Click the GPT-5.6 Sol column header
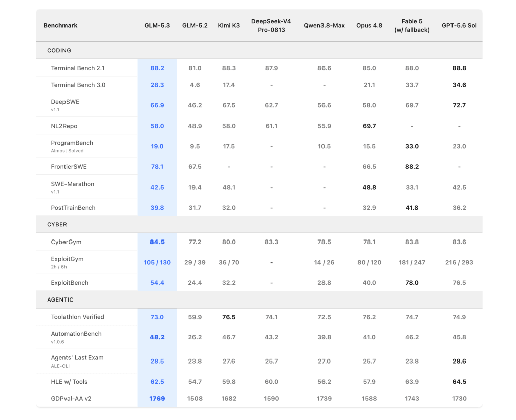This screenshot has width=516, height=420. 459,25
